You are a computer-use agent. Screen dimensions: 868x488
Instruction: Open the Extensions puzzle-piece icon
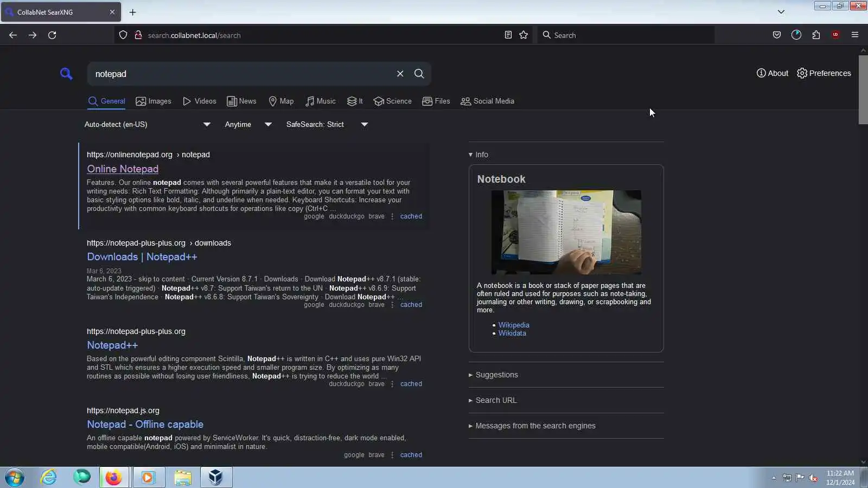816,35
